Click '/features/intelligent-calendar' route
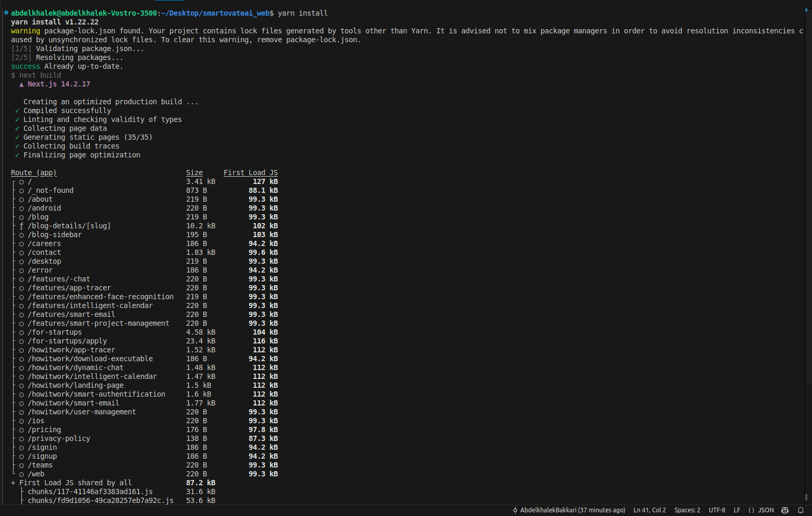Image resolution: width=812 pixels, height=516 pixels. click(x=90, y=305)
